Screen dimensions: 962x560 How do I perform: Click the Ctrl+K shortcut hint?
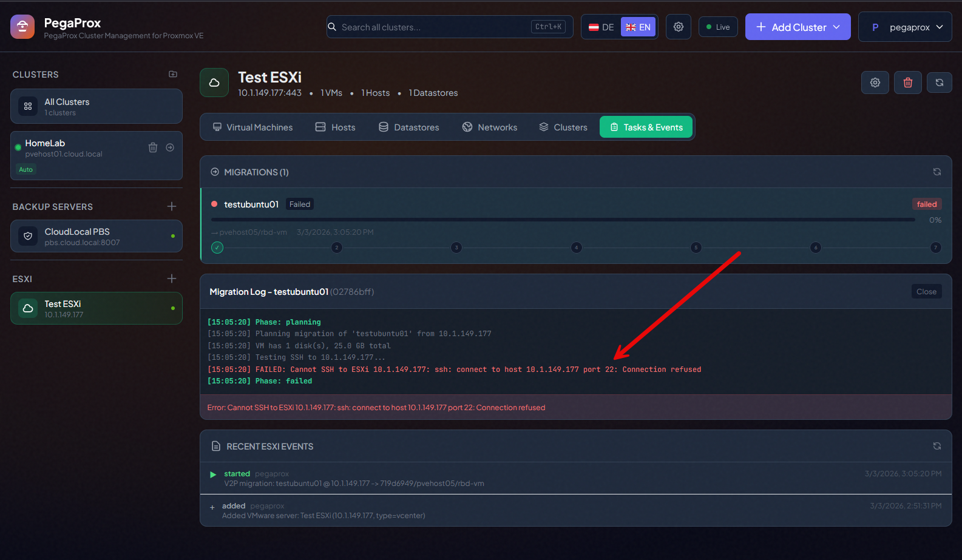click(548, 27)
